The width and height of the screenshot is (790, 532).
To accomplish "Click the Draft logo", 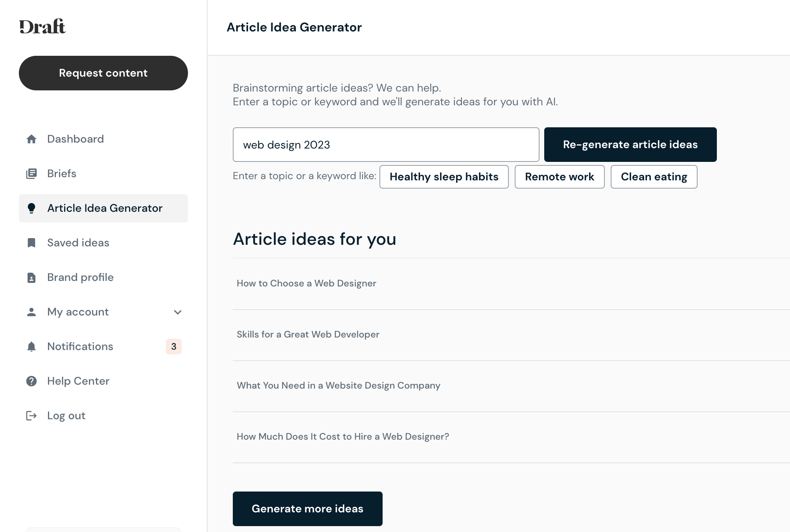I will pos(42,27).
